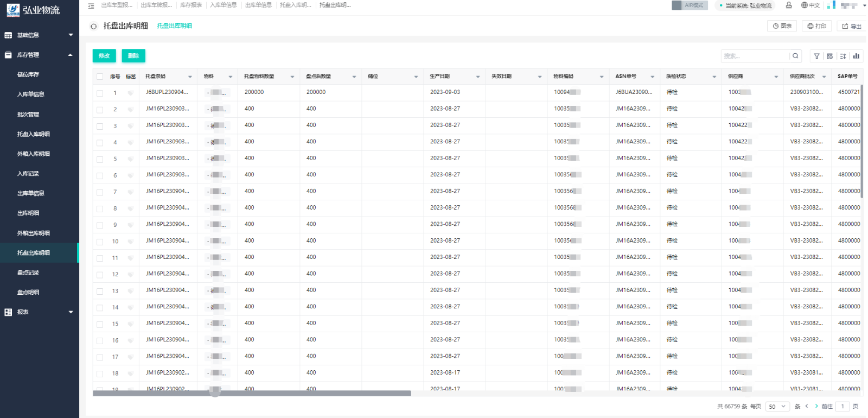Select checkbox for row 9
The height and width of the screenshot is (418, 868).
tap(100, 225)
